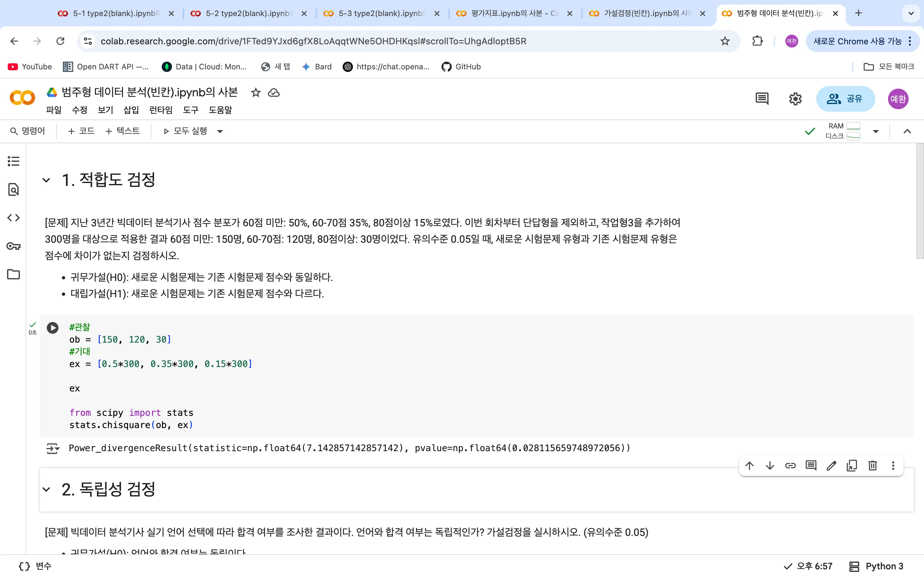
Task: Open the 도구 menu
Action: coord(191,110)
